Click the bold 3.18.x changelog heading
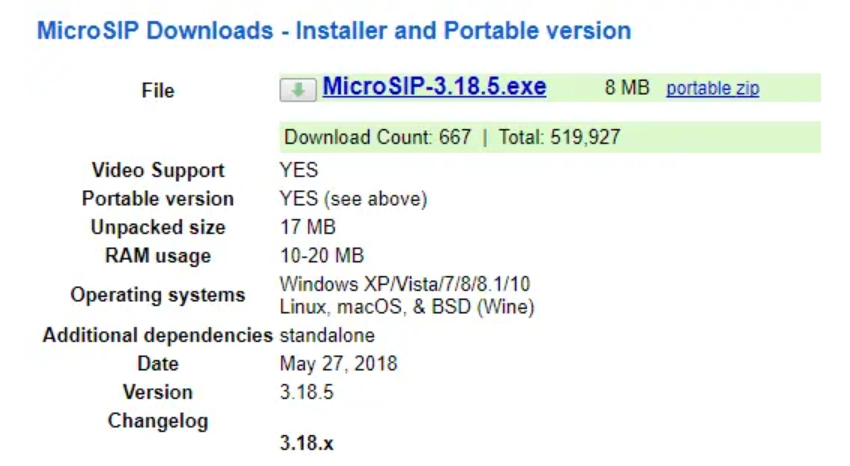The height and width of the screenshot is (466, 850). [307, 444]
